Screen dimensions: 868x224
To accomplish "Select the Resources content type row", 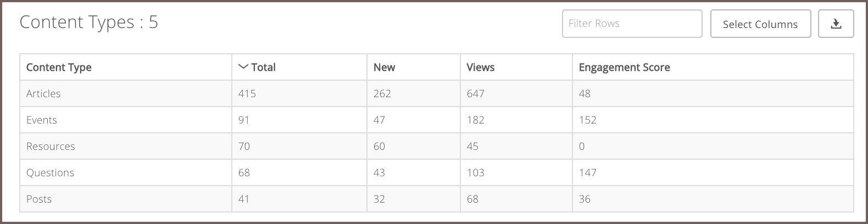I will (437, 146).
